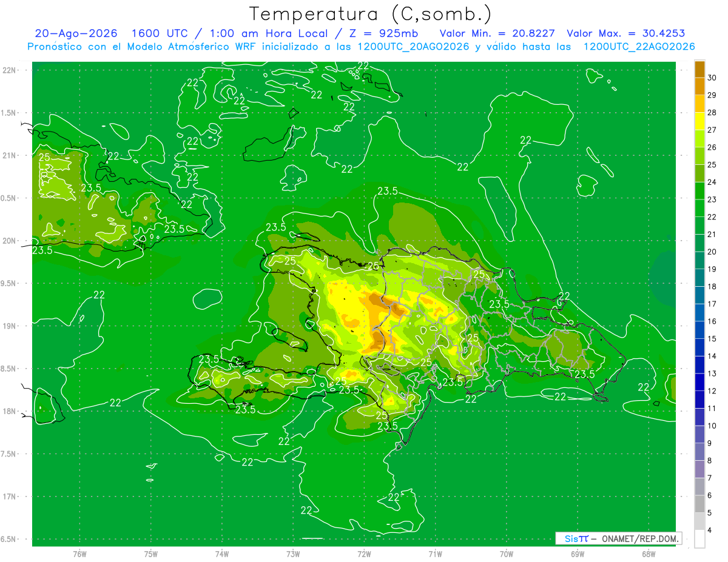
Task: Click the '70W' longitude axis label
Action: click(x=507, y=554)
